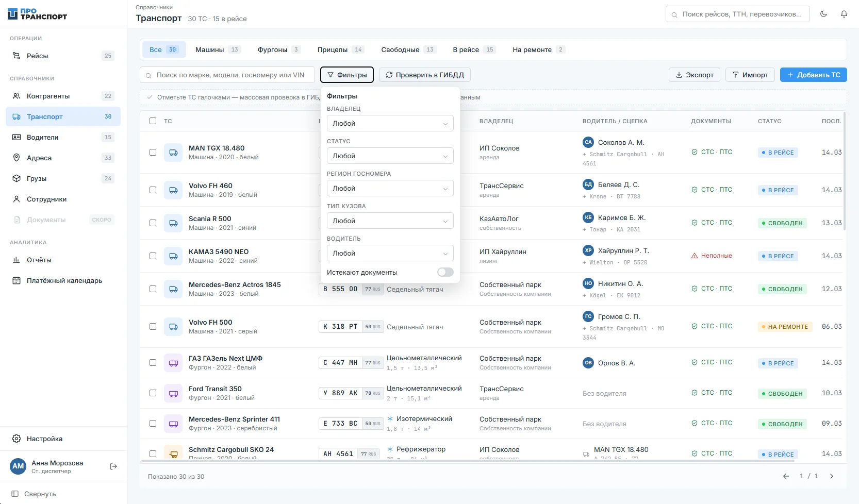
Task: Click Фильтры button to collapse panel
Action: point(347,75)
